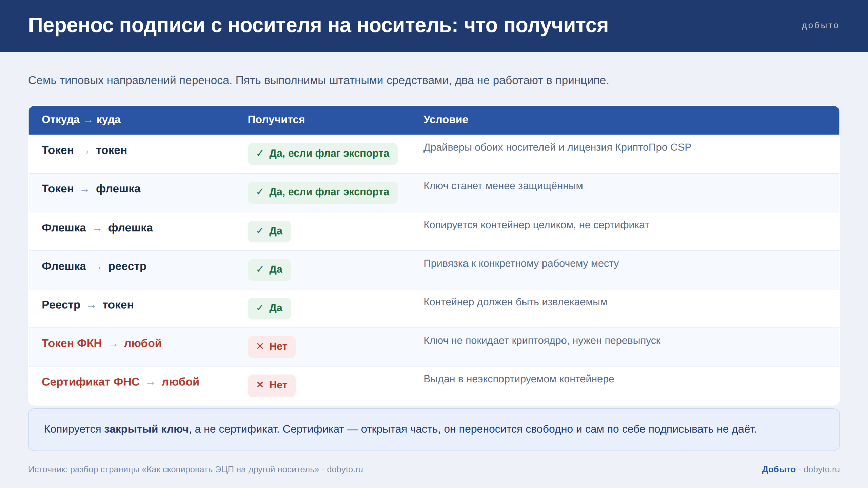The height and width of the screenshot is (488, 868).
Task: Click the «Да» badge in Флешка → реестр row
Action: (x=269, y=270)
